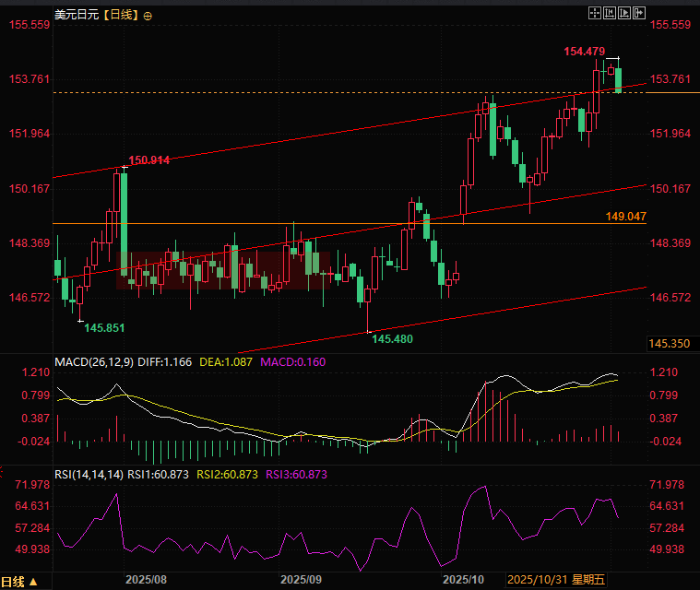Image resolution: width=700 pixels, height=590 pixels.
Task: Click the RSI(14,14,14) indicator label
Action: tap(89, 475)
